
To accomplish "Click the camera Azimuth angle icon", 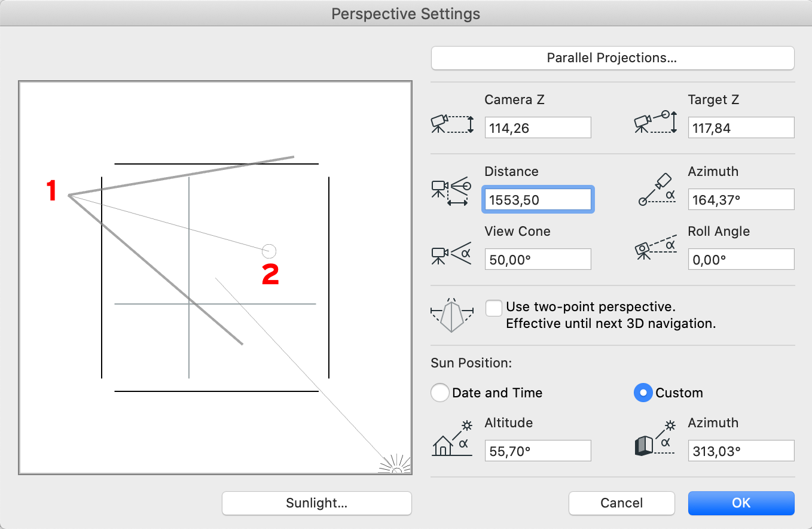I will point(656,190).
